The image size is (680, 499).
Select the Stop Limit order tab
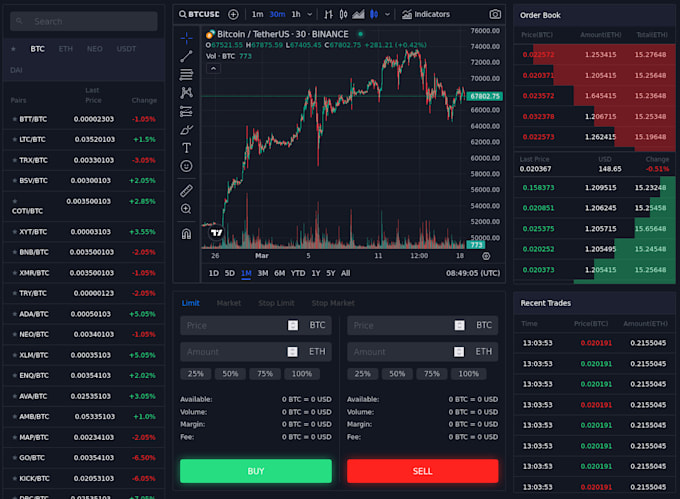point(276,303)
